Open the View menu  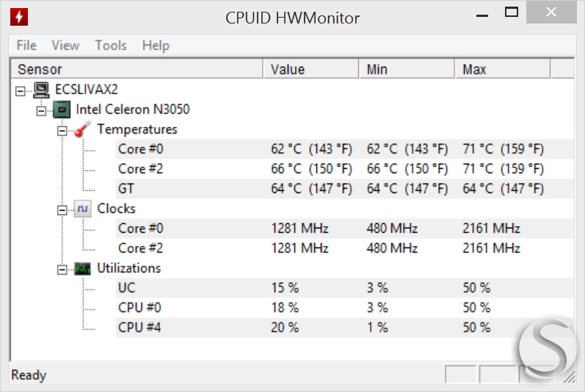65,46
